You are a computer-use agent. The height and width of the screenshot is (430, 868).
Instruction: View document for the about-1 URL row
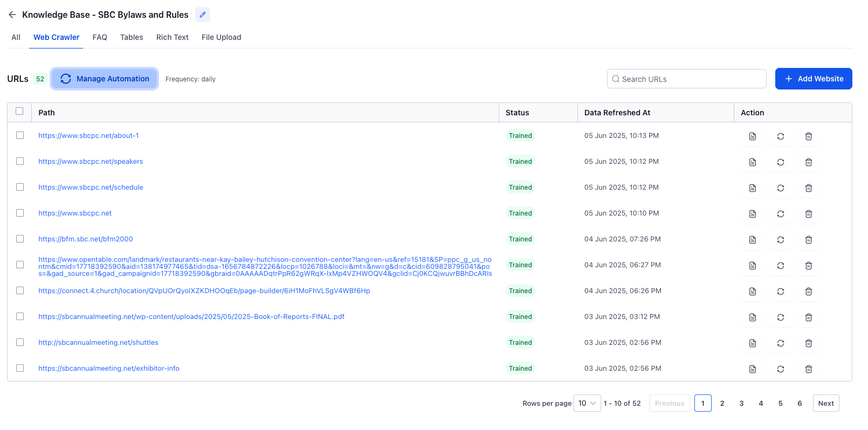tap(753, 136)
